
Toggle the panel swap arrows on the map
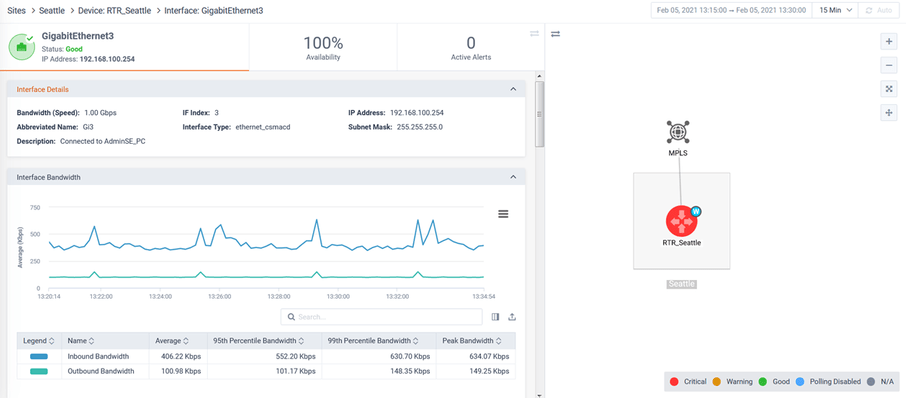(x=555, y=34)
